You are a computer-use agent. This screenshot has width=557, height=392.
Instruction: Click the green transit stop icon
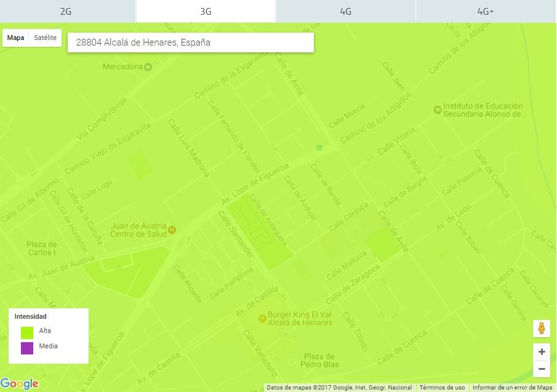click(319, 148)
